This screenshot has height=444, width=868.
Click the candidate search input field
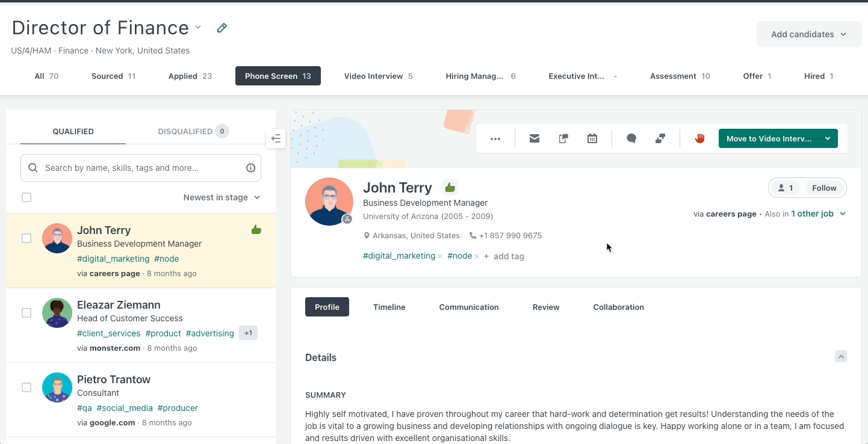[x=138, y=168]
